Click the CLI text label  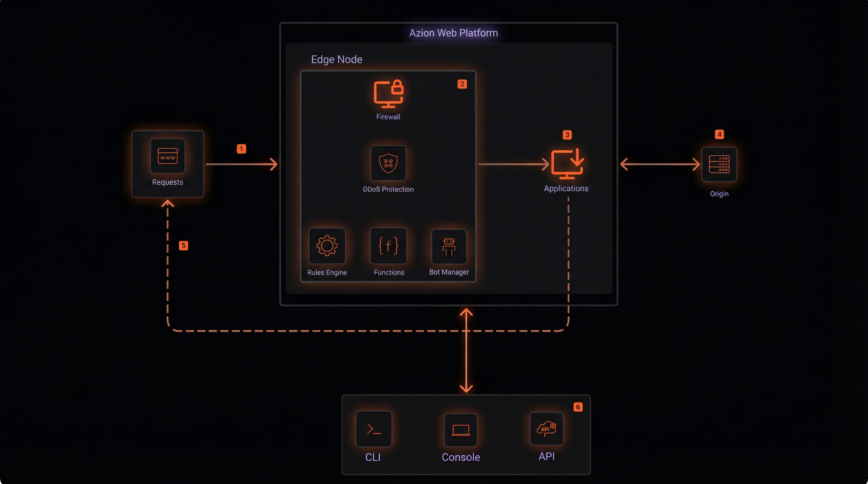point(373,457)
